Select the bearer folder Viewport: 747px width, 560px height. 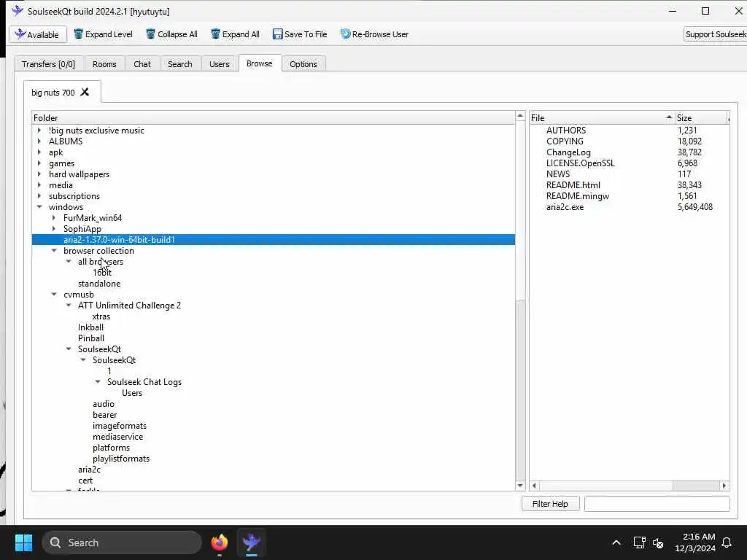(x=104, y=415)
